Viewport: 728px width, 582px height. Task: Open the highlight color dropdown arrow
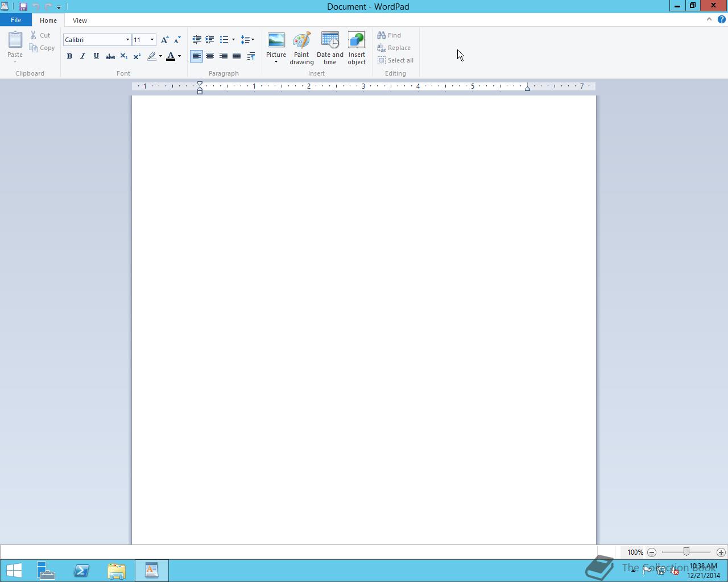pyautogui.click(x=160, y=56)
